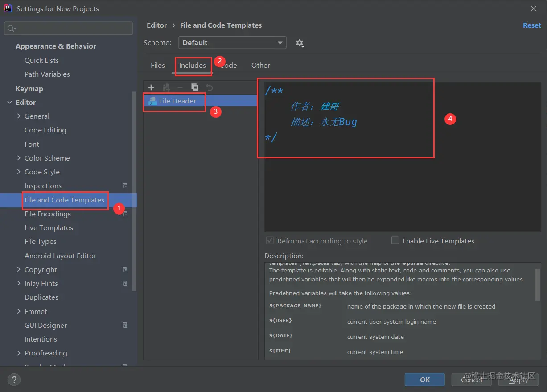Select Intentions
This screenshot has width=547, height=392.
click(41, 339)
